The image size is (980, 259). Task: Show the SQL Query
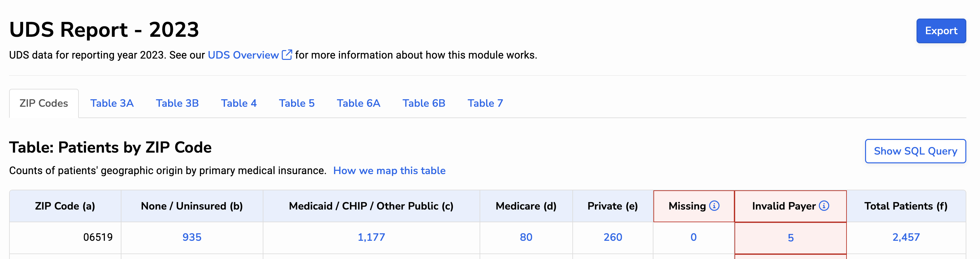pos(915,151)
